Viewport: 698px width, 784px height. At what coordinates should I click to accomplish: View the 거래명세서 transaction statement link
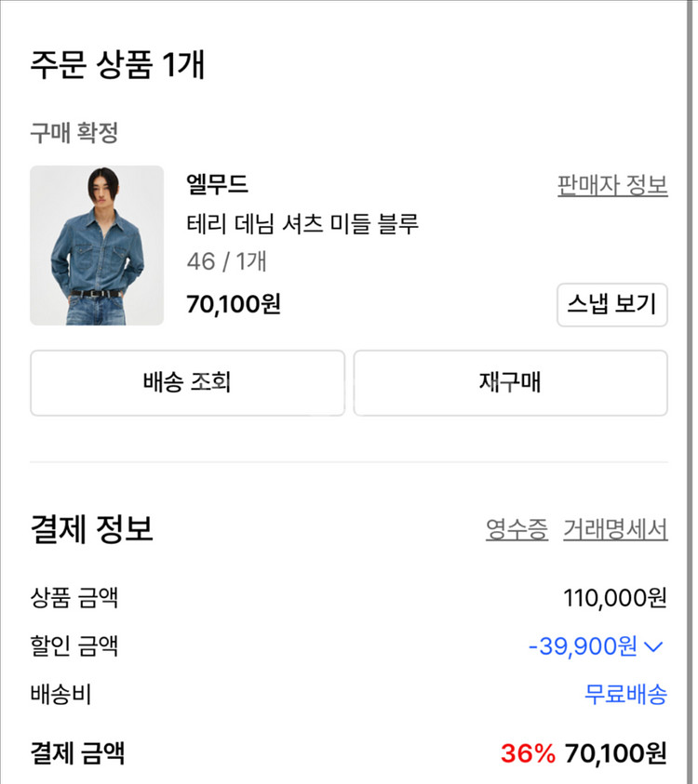pos(615,530)
